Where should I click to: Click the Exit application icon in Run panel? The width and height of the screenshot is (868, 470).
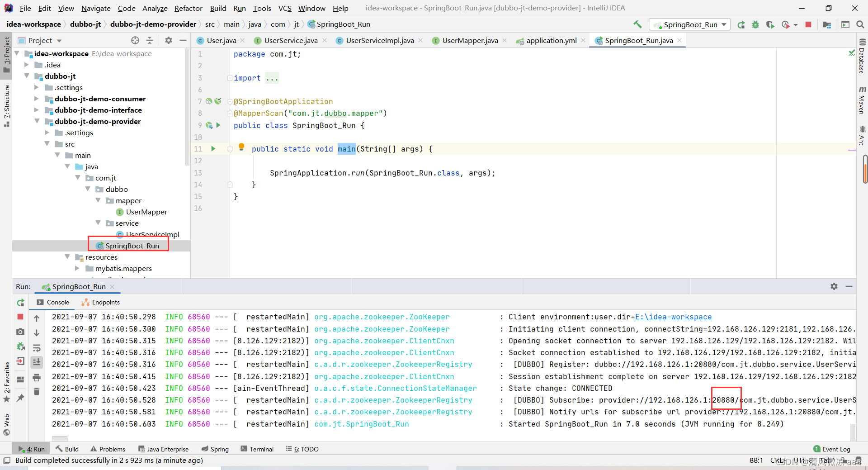click(20, 361)
